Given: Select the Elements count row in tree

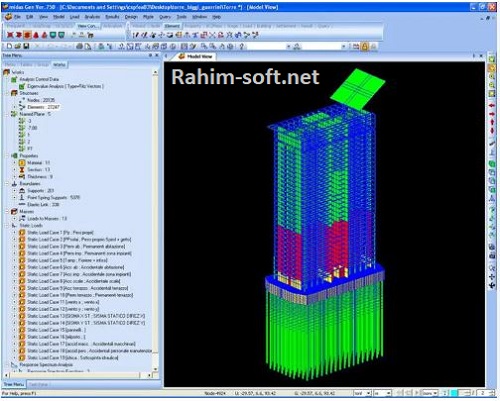Looking at the screenshot, I should tap(44, 107).
